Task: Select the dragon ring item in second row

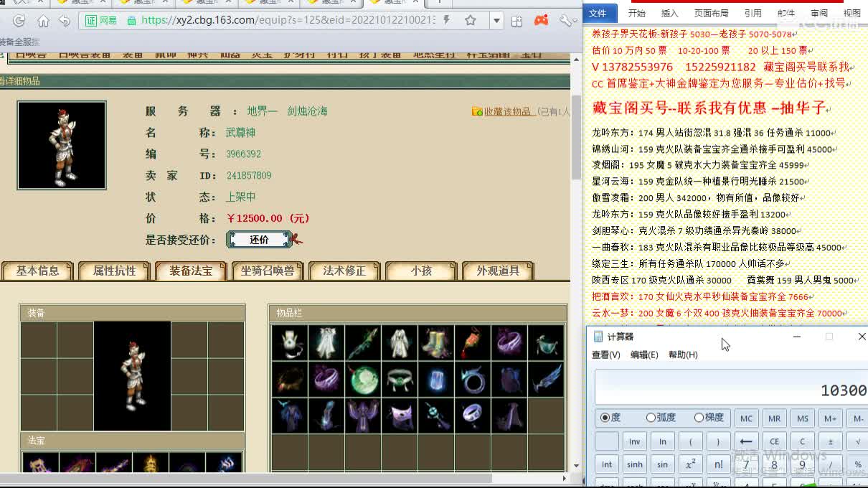Action: pyautogui.click(x=473, y=379)
